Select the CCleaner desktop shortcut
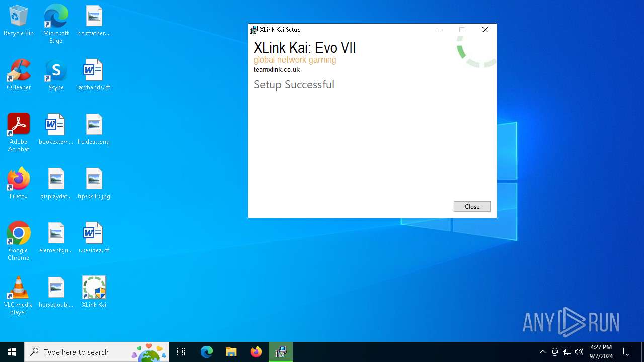 coord(19,75)
